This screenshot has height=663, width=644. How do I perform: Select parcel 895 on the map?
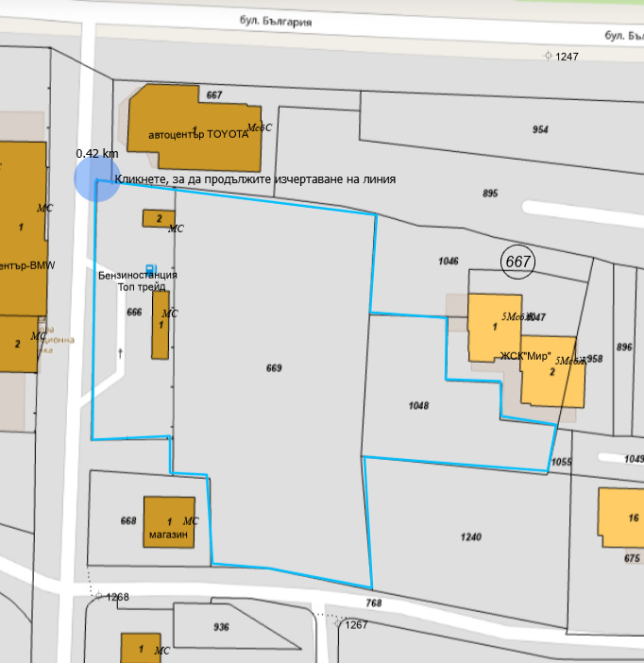pyautogui.click(x=489, y=193)
